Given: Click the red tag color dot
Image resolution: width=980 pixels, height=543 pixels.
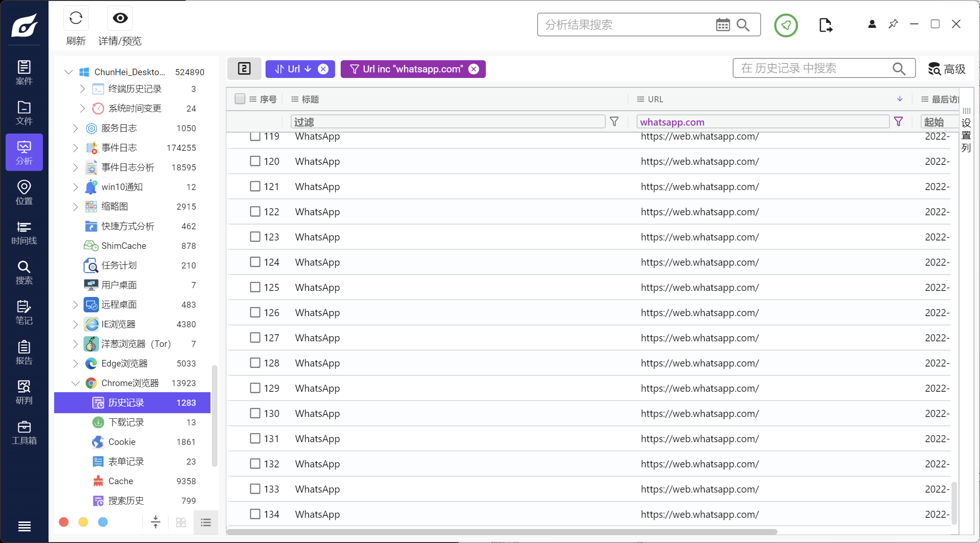Looking at the screenshot, I should (x=64, y=522).
